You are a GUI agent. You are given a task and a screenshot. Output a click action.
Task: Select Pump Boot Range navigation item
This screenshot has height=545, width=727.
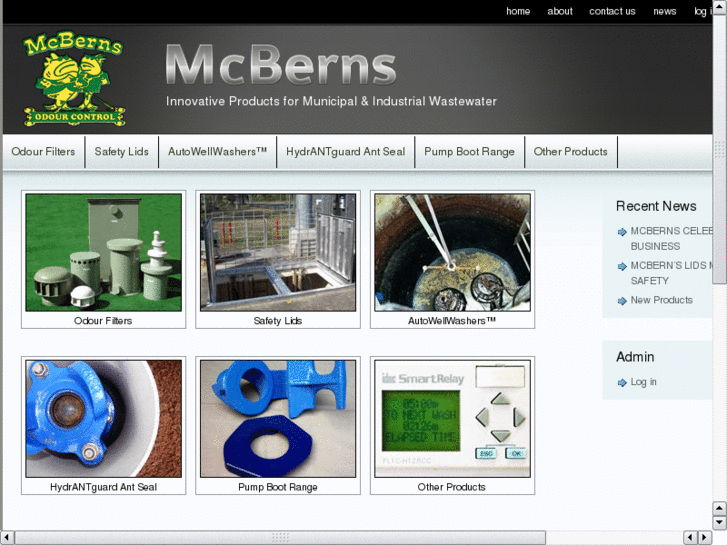pyautogui.click(x=469, y=152)
